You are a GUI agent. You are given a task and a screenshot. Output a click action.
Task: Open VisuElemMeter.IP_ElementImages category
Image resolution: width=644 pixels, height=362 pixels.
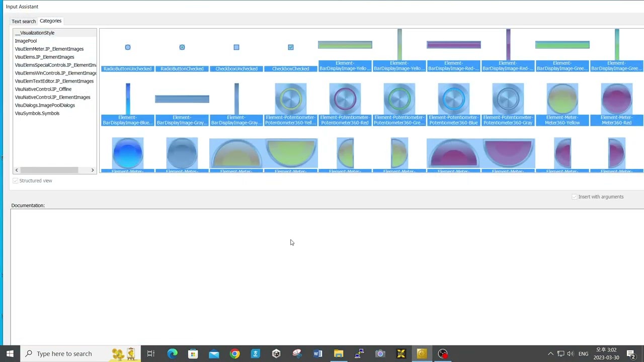49,49
